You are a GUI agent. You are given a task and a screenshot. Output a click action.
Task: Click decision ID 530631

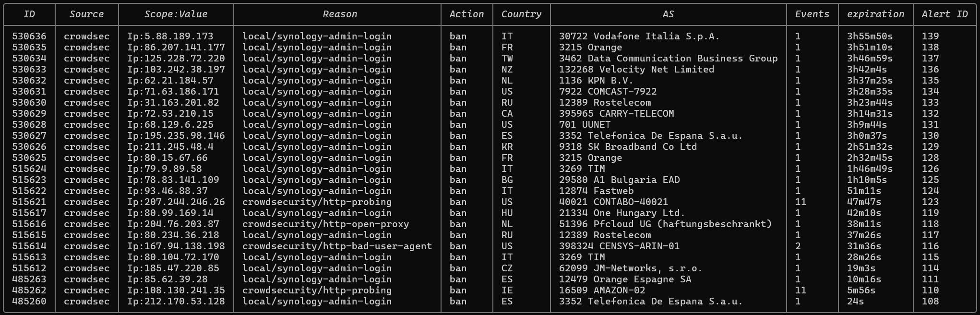coord(29,92)
